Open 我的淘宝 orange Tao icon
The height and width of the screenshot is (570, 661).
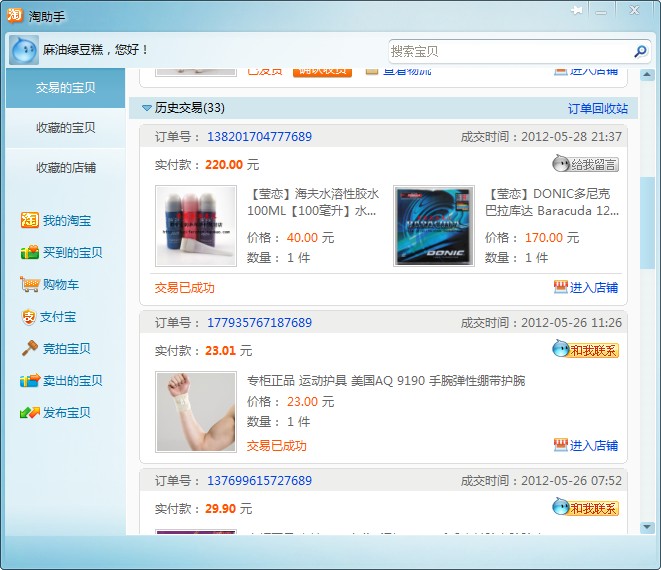[x=30, y=220]
